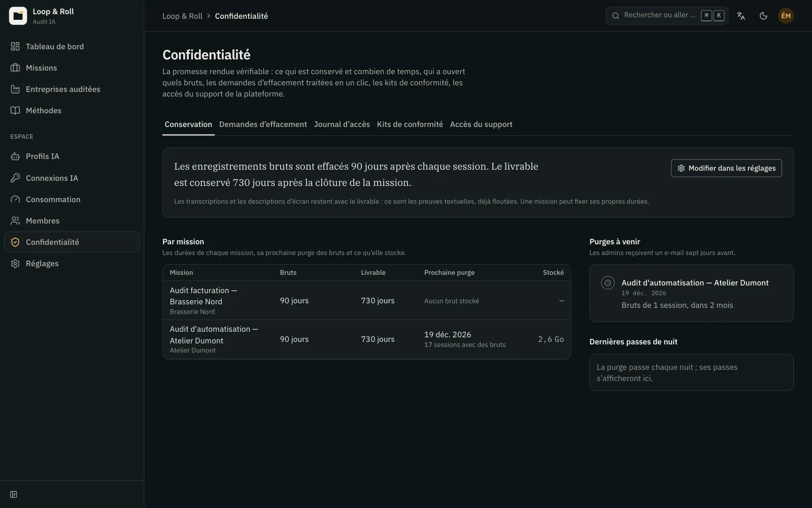The image size is (812, 508).
Task: Click the search magnifier icon
Action: coord(616,16)
